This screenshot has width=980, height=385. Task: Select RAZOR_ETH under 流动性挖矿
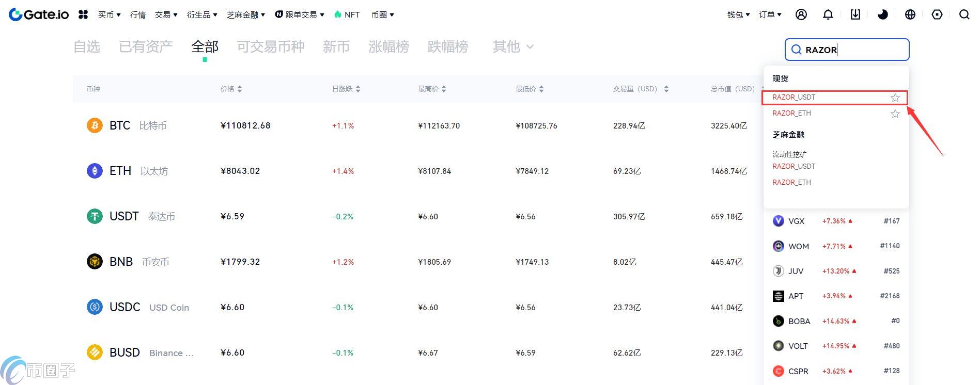tap(792, 182)
